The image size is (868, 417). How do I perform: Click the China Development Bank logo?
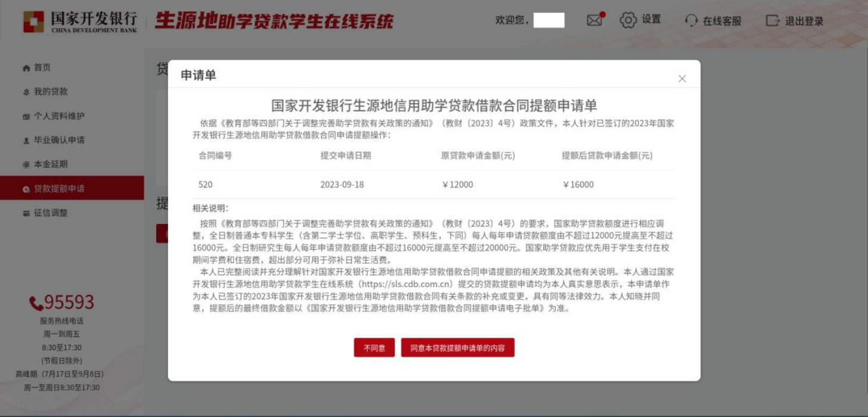80,21
